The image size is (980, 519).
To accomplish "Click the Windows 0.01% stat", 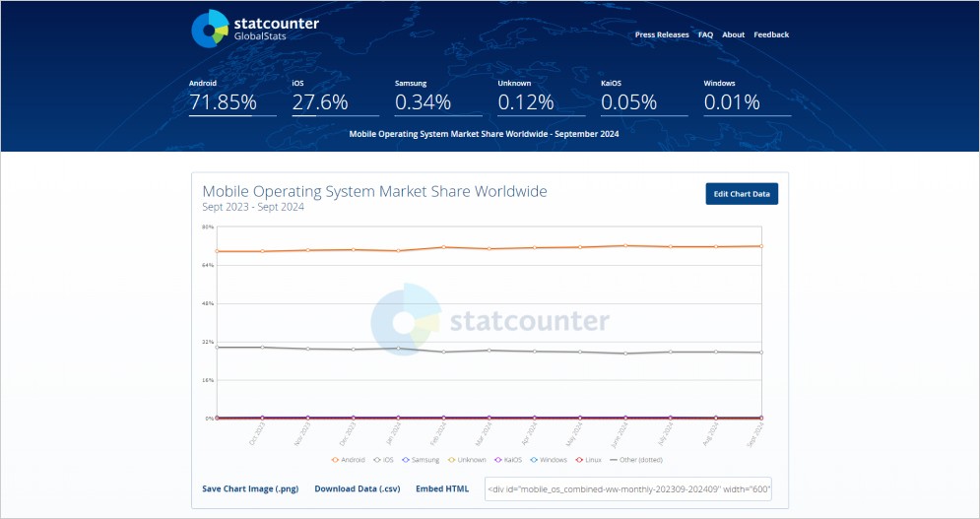I will (x=748, y=97).
